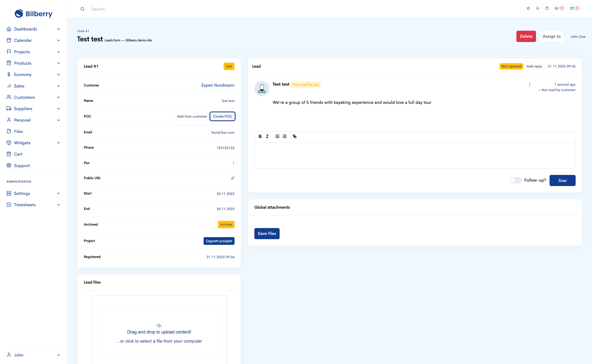592x364 pixels.
Task: Click inside the reply text area
Action: [414, 156]
